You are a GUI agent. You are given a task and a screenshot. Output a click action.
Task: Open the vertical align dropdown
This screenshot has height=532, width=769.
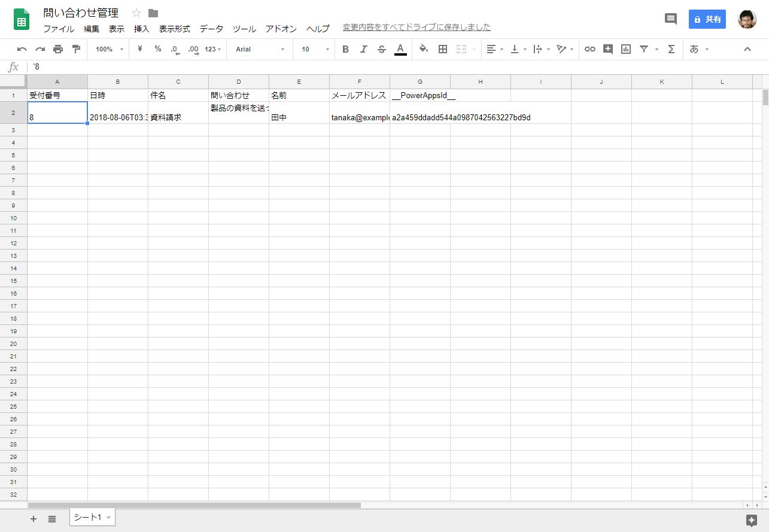click(518, 49)
